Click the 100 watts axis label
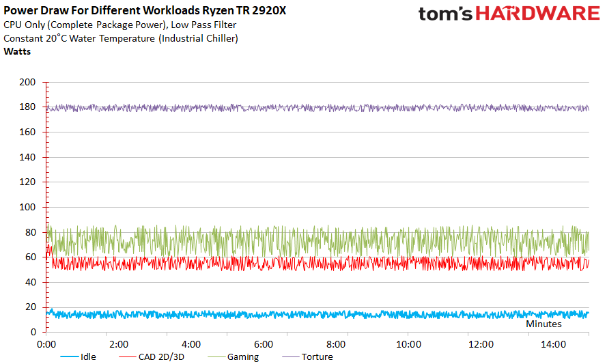The image size is (607, 364). coord(27,207)
